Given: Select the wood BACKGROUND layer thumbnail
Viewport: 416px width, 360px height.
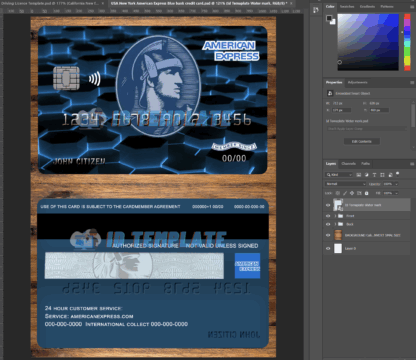Looking at the screenshot, I should [338, 235].
